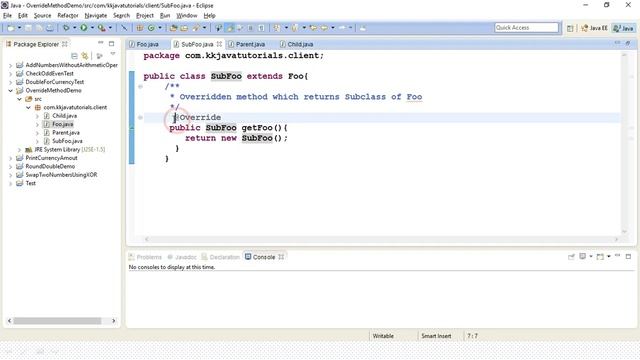The width and height of the screenshot is (640, 360).
Task: Expand the JRE System Library node
Action: coord(19,149)
